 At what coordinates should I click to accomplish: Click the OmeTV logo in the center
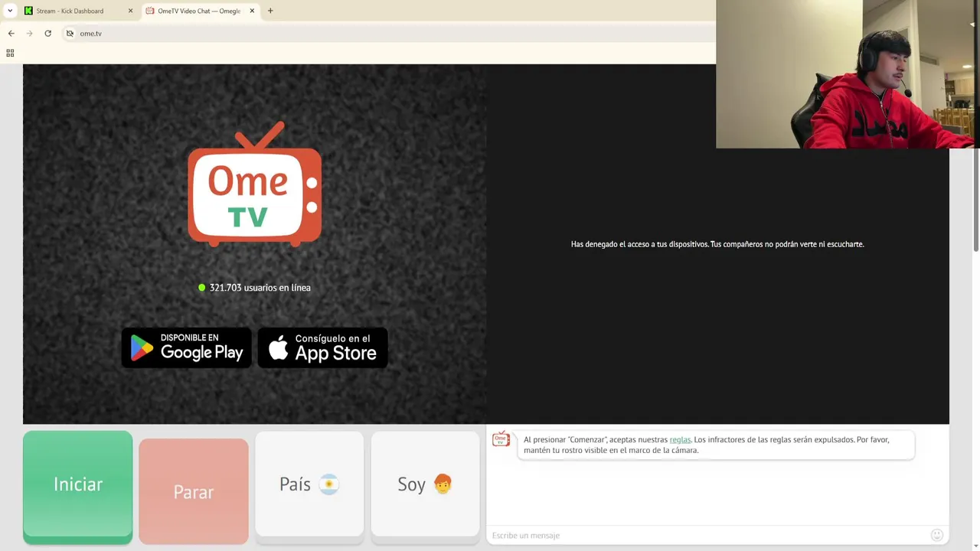pos(254,184)
